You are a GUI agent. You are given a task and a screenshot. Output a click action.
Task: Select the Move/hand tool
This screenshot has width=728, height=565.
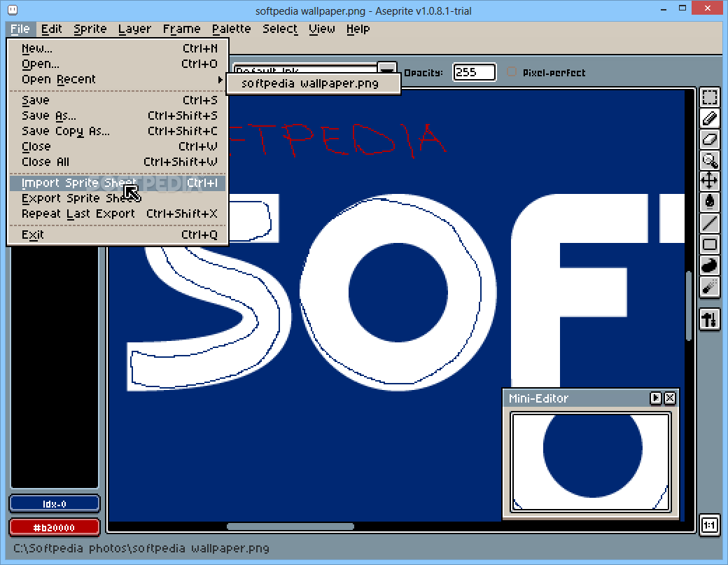coord(709,181)
